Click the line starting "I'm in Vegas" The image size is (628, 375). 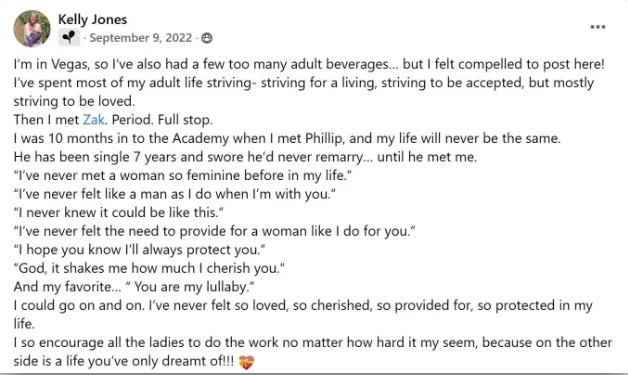coord(309,64)
